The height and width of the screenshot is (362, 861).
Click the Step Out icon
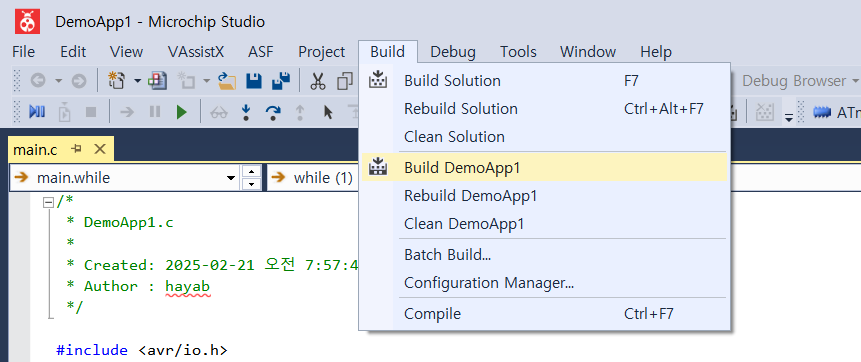(x=300, y=112)
